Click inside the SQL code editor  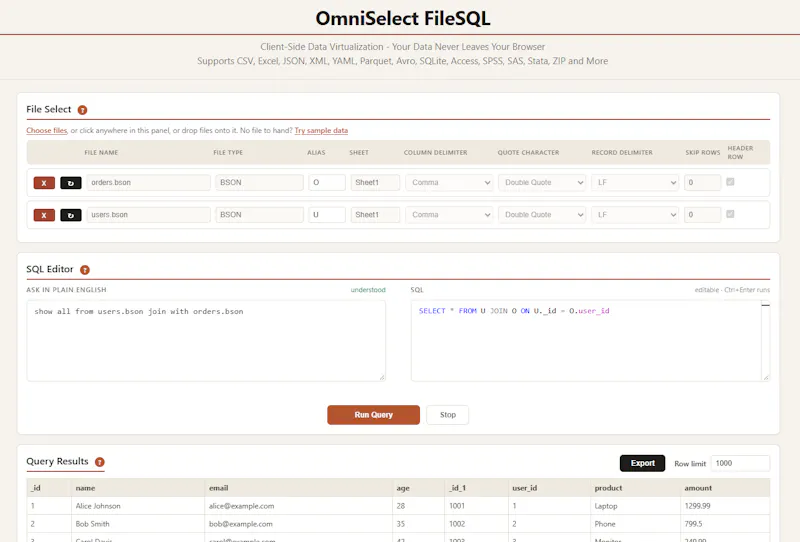pos(586,340)
